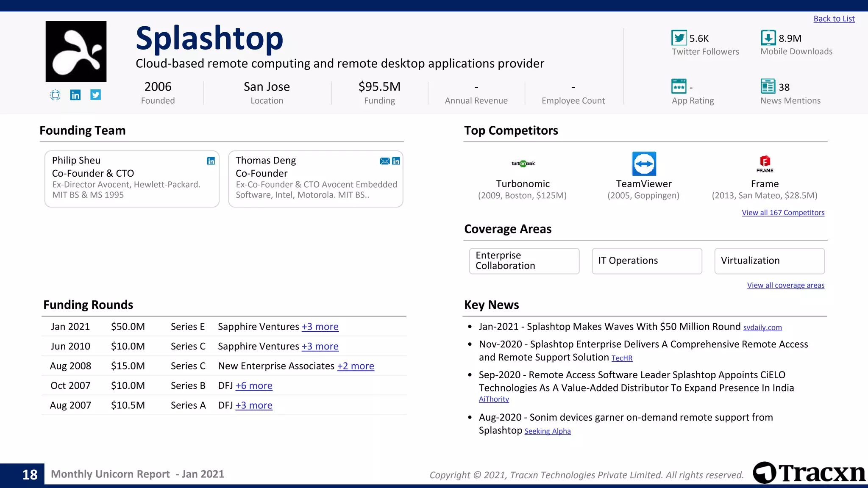Viewport: 868px width, 488px height.
Task: Click the Turbonomic competitor logo
Action: tap(523, 164)
